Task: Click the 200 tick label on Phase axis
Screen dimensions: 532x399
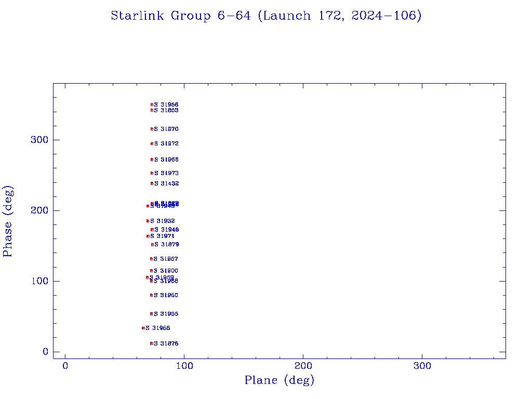Action: [39, 210]
